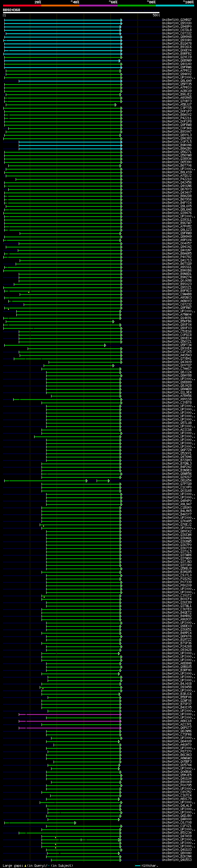
Task: Select the UniRef100_B8AXV2 hit
Action: [177, 115]
